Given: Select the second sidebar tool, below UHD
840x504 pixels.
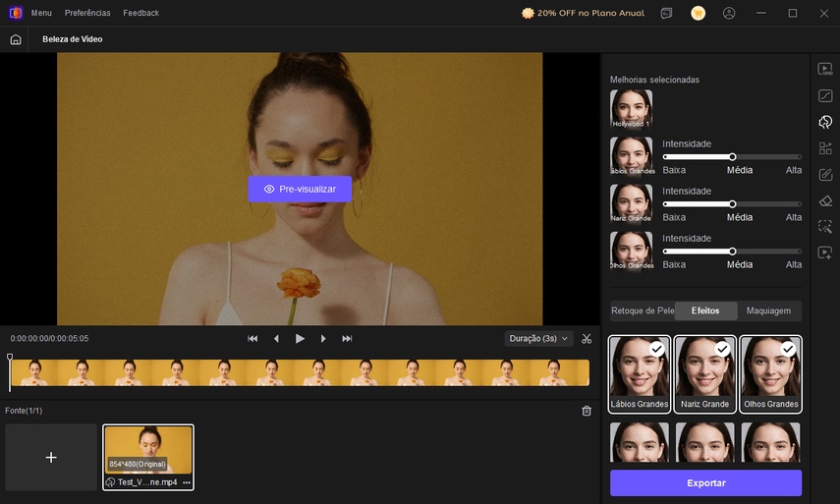Looking at the screenshot, I should pyautogui.click(x=825, y=96).
